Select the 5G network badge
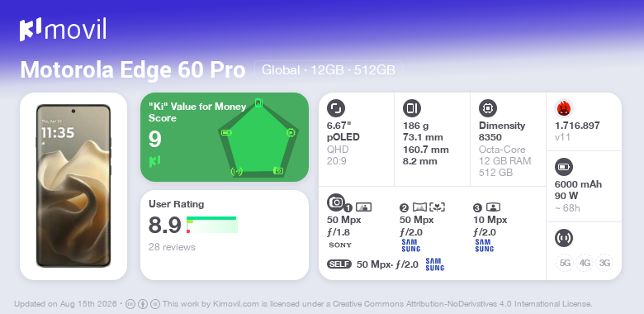Screen dimensions: 644x314 565,263
